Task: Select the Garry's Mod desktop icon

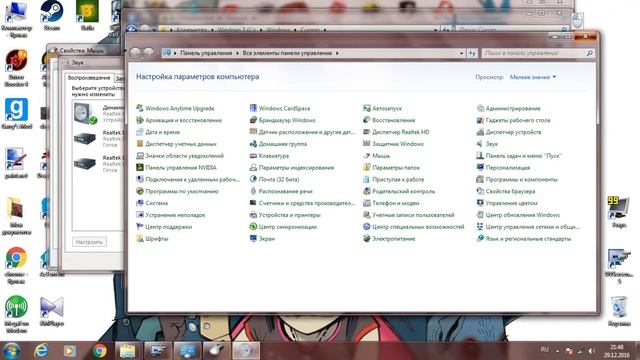Action: (x=16, y=114)
